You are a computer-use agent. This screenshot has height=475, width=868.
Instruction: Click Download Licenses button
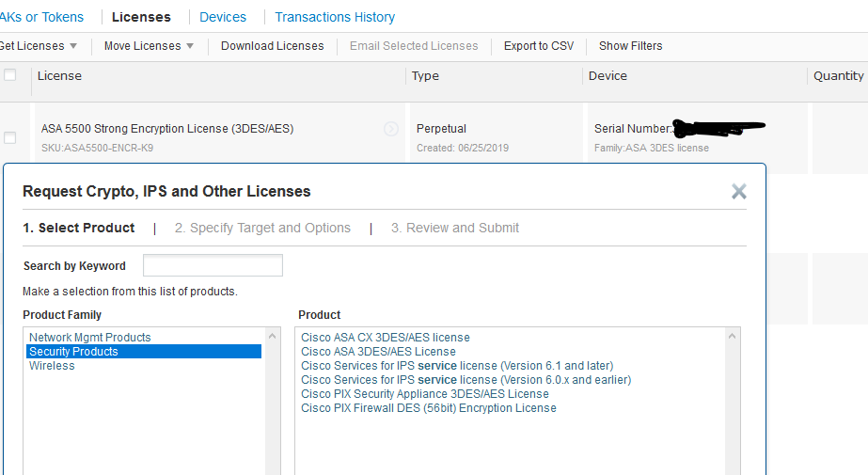pyautogui.click(x=272, y=46)
